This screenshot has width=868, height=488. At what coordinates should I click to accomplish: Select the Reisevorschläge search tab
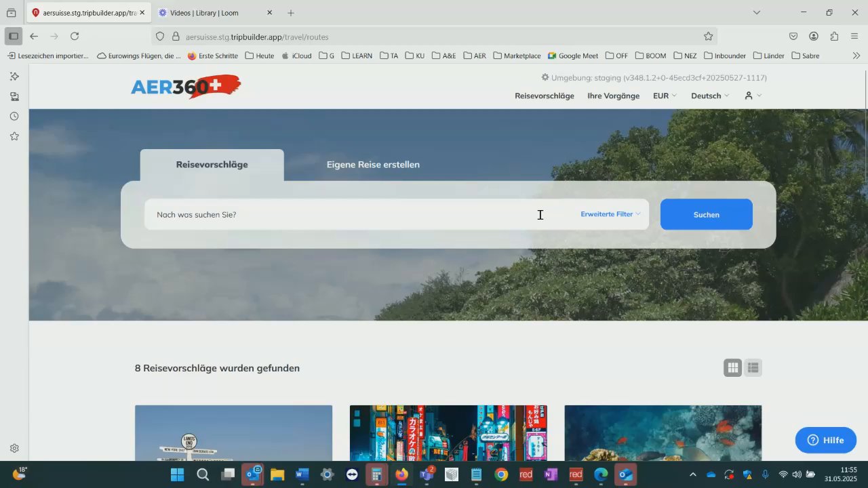point(212,165)
